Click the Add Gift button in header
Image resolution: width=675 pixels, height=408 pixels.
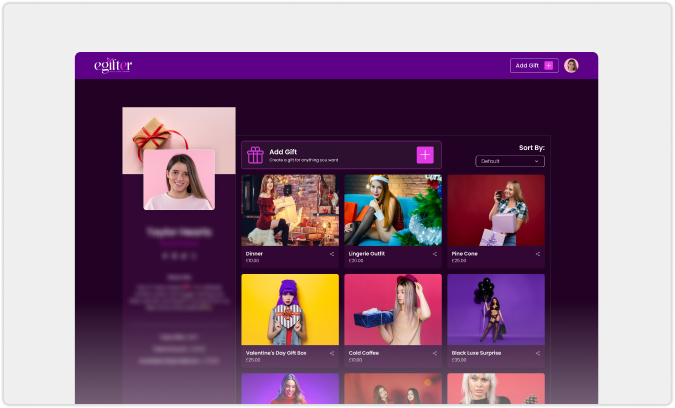coord(534,66)
